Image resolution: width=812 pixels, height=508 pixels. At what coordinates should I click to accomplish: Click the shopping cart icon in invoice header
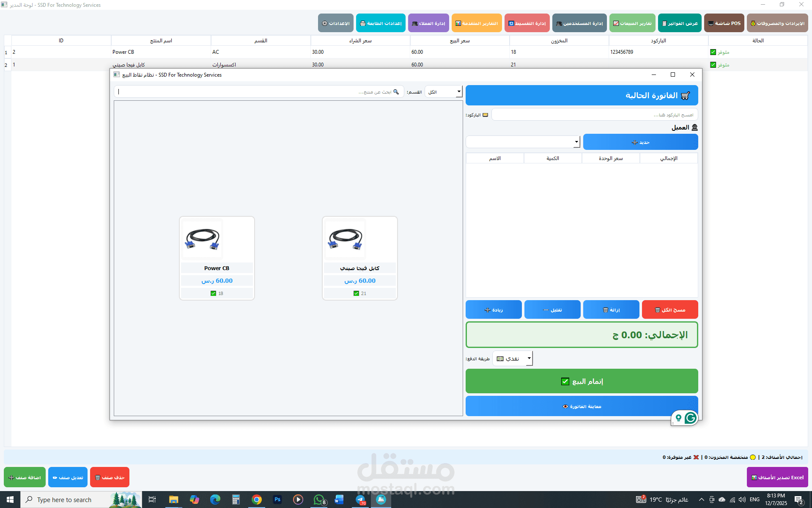(685, 96)
